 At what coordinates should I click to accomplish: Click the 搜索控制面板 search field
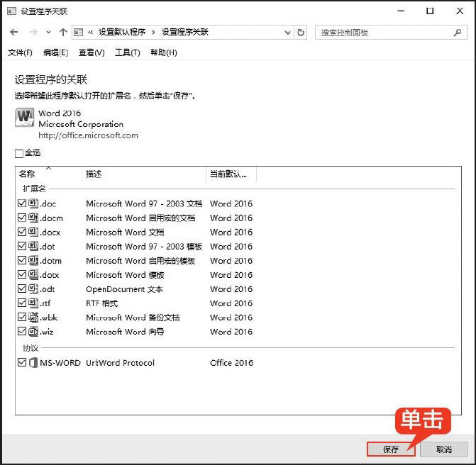(383, 33)
